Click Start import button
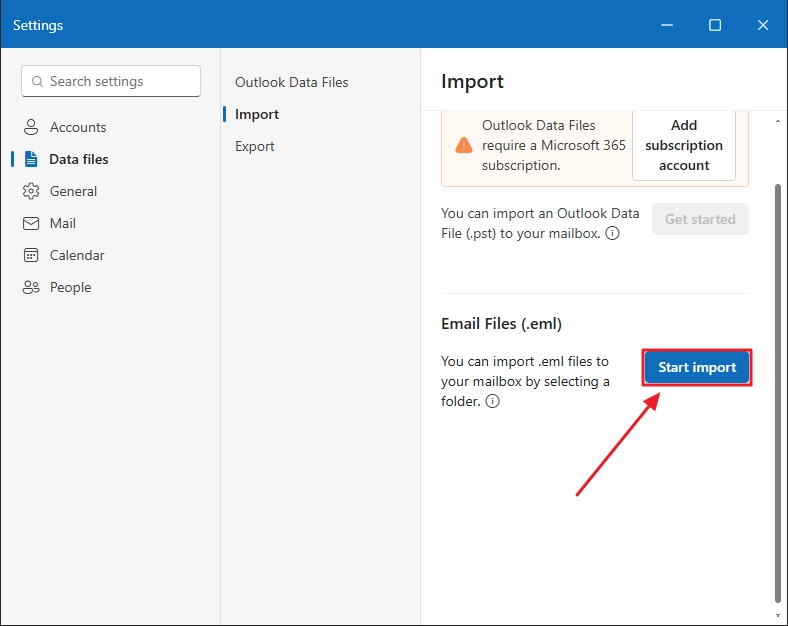This screenshot has height=626, width=788. (697, 367)
